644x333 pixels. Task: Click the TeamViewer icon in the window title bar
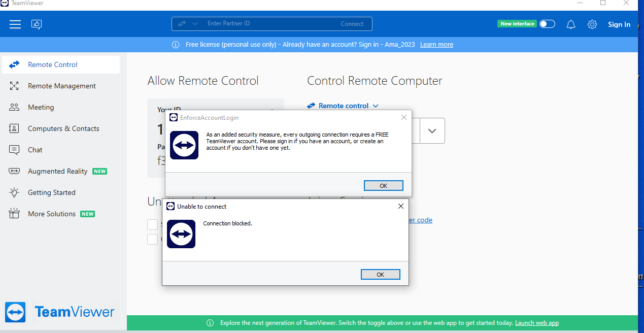5,3
